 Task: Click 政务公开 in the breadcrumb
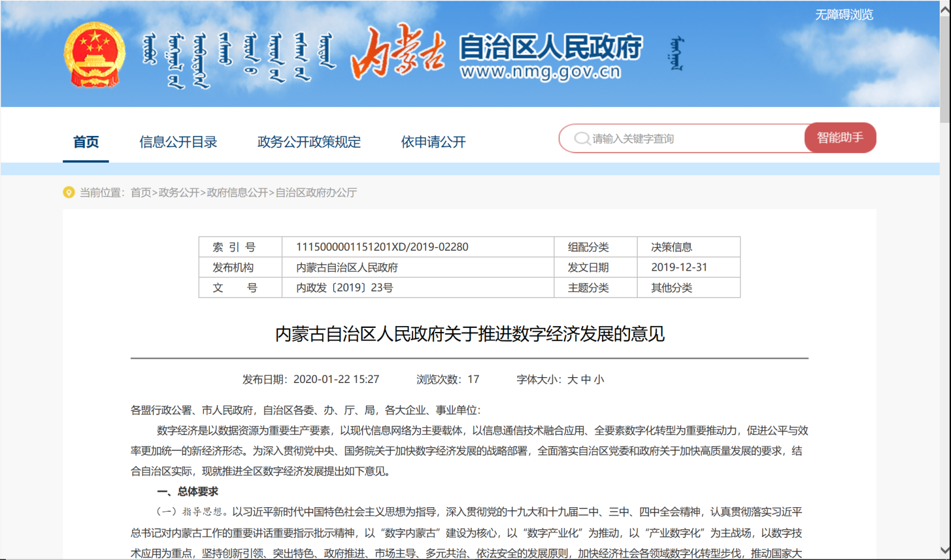coord(179,192)
